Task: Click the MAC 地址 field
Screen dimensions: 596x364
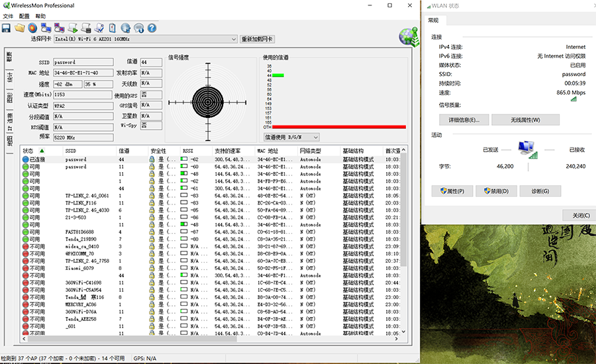Action: click(x=83, y=73)
